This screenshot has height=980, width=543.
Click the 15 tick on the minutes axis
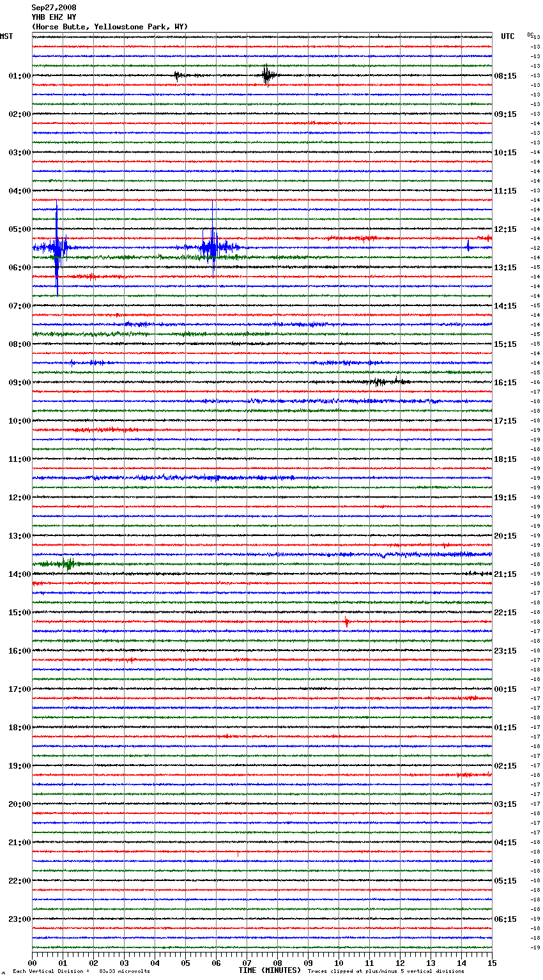tap(491, 963)
